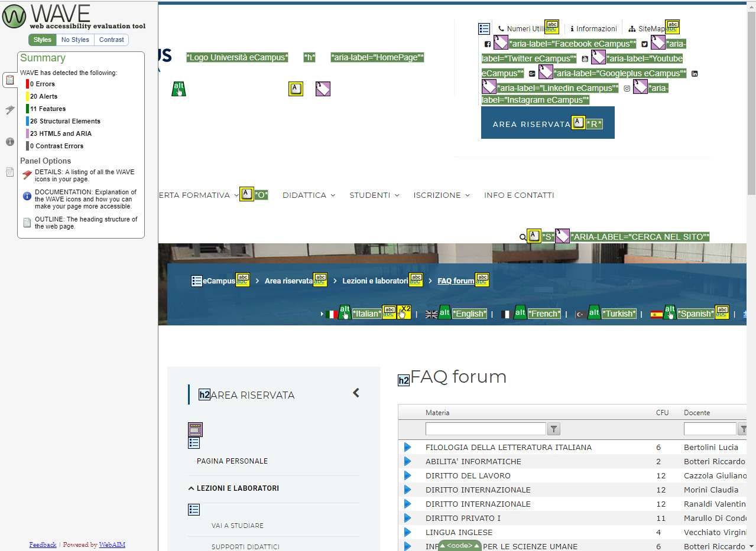Click the h2 WAVE icon beside AREA RISERVATA
Image resolution: width=756 pixels, height=551 pixels.
click(205, 395)
